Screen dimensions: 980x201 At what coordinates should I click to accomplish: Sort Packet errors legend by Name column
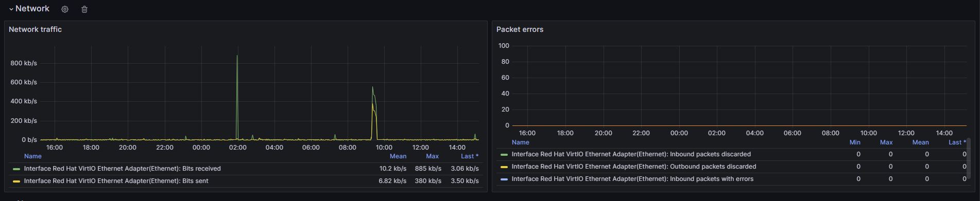(520, 142)
